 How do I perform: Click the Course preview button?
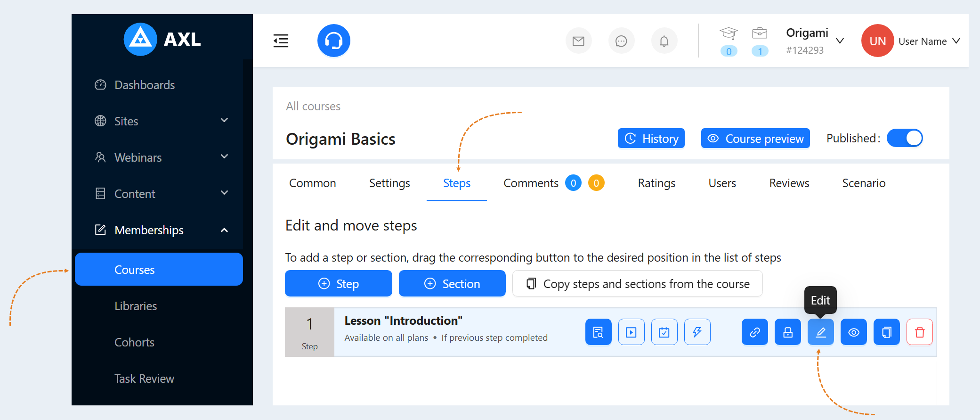[755, 138]
